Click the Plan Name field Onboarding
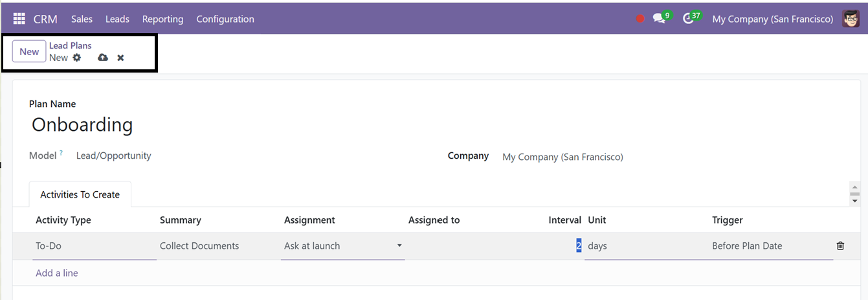This screenshot has height=300, width=868. point(82,124)
